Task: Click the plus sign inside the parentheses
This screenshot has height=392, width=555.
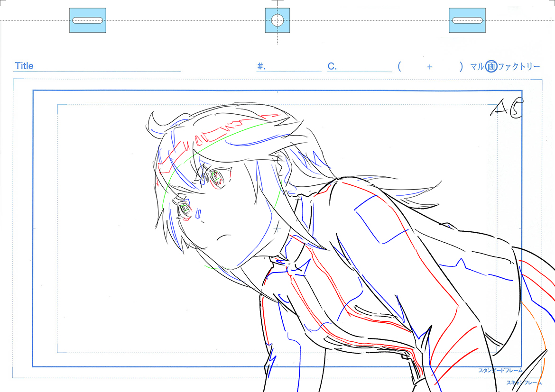Action: tap(430, 67)
